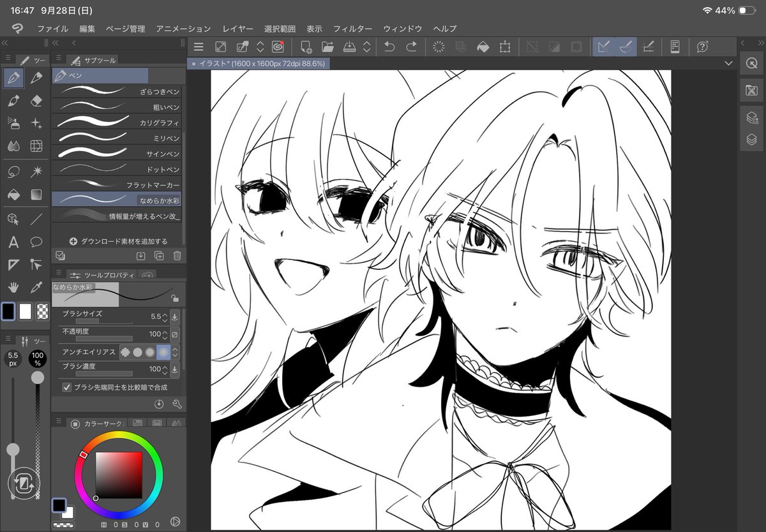Viewport: 766px width, 532px height.
Task: Delete sub tool with trash icon
Action: pyautogui.click(x=177, y=256)
